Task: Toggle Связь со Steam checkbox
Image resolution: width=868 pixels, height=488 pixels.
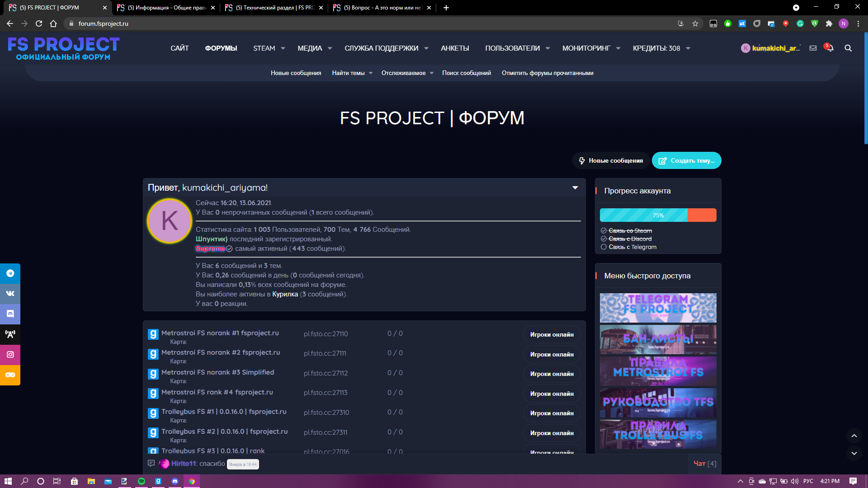Action: pos(604,231)
